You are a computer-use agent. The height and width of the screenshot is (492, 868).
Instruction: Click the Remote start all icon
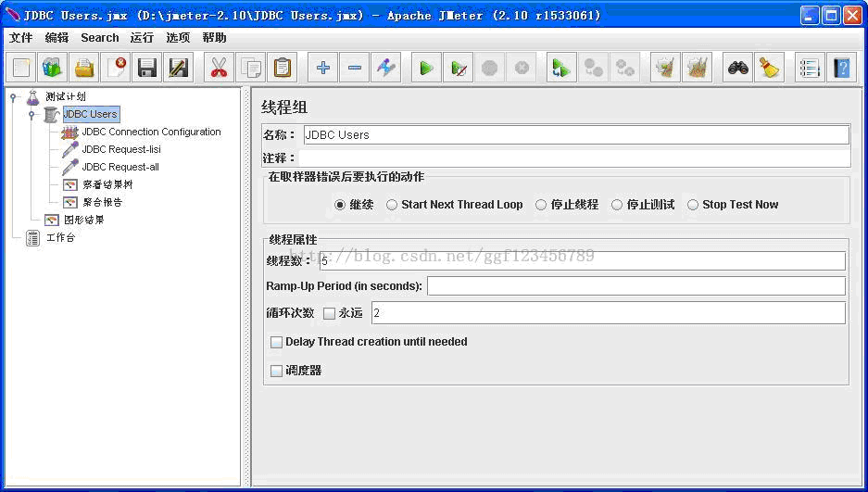click(561, 68)
